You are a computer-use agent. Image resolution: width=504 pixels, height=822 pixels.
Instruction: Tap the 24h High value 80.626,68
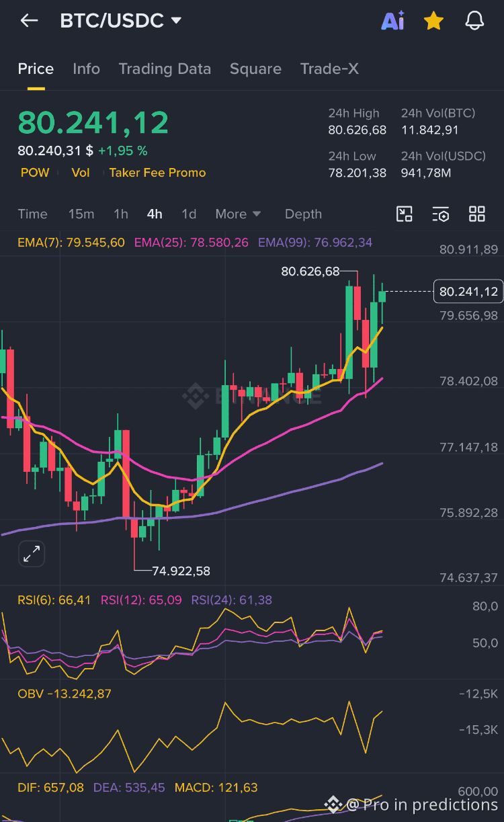tap(358, 130)
